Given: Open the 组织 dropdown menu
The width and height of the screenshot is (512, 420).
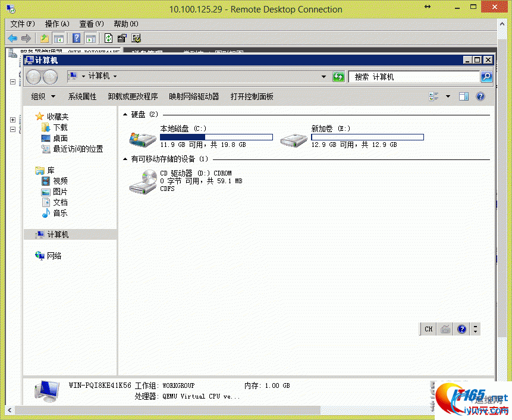Looking at the screenshot, I should 43,96.
